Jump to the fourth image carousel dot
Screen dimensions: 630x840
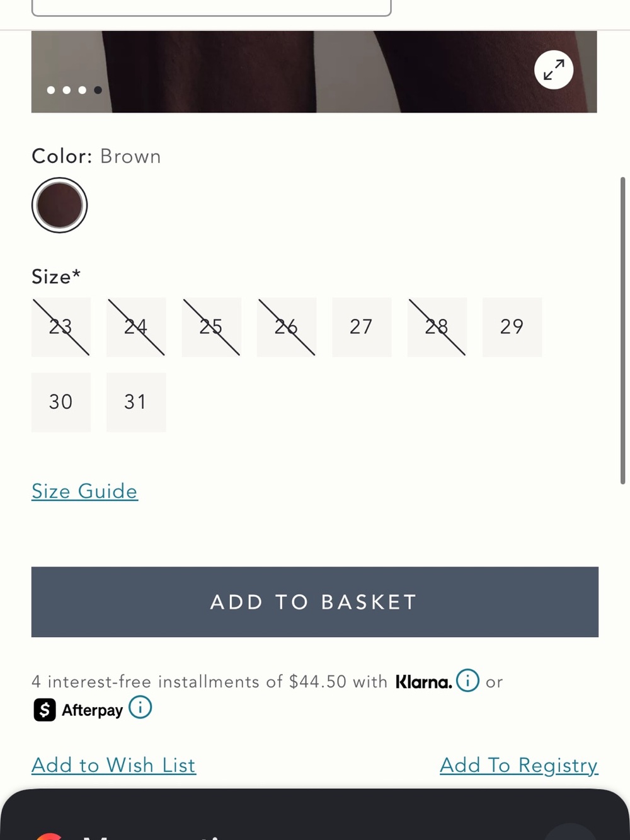click(98, 90)
